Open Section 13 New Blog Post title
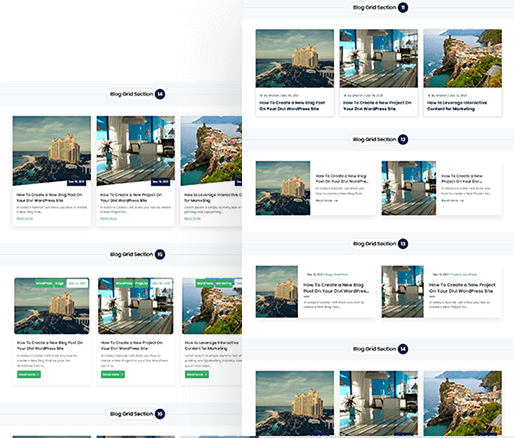Viewport: 514px width, 438px height. (336, 288)
